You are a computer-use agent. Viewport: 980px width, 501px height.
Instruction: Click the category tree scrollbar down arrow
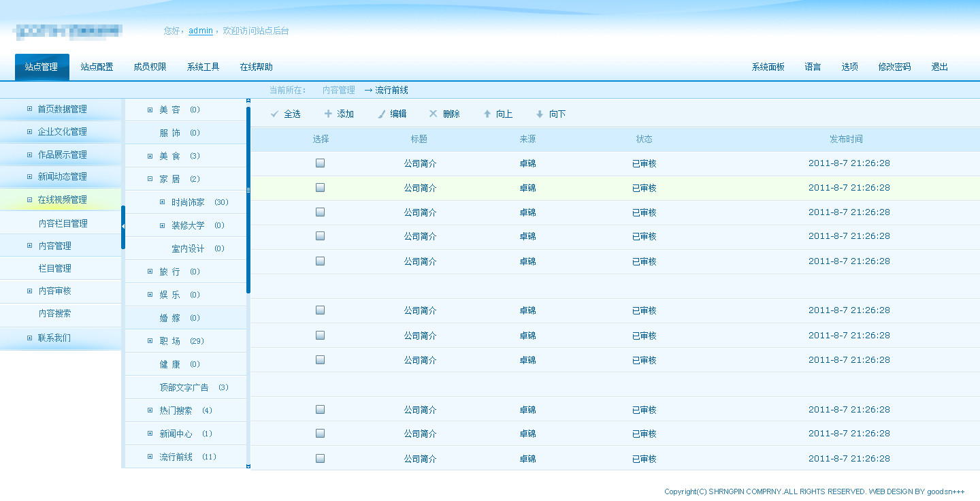point(248,466)
